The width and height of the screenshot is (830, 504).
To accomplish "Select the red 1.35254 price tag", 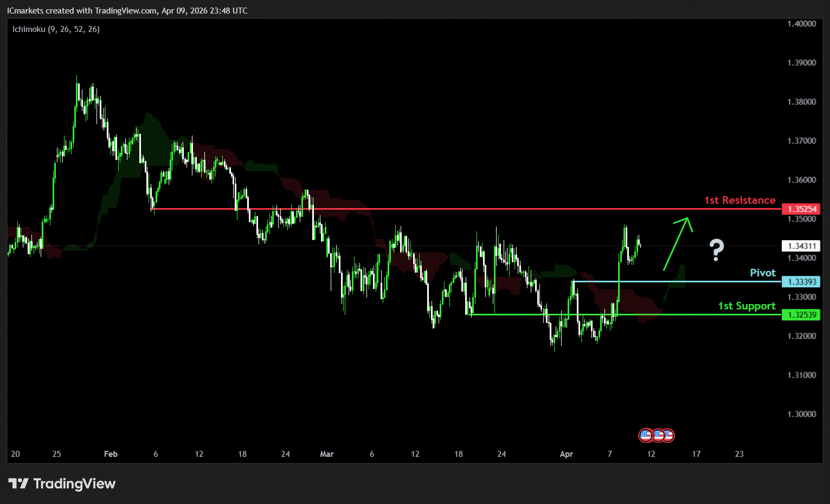I will click(801, 209).
